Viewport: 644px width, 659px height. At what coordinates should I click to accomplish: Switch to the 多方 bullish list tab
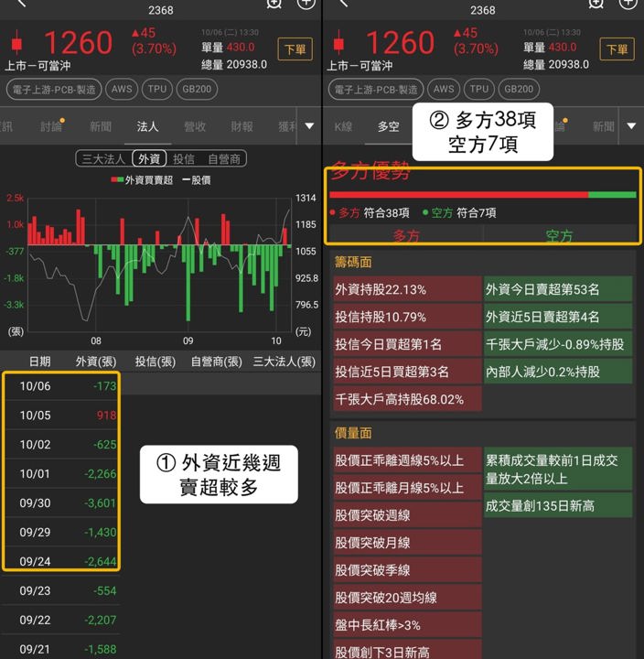pyautogui.click(x=406, y=235)
